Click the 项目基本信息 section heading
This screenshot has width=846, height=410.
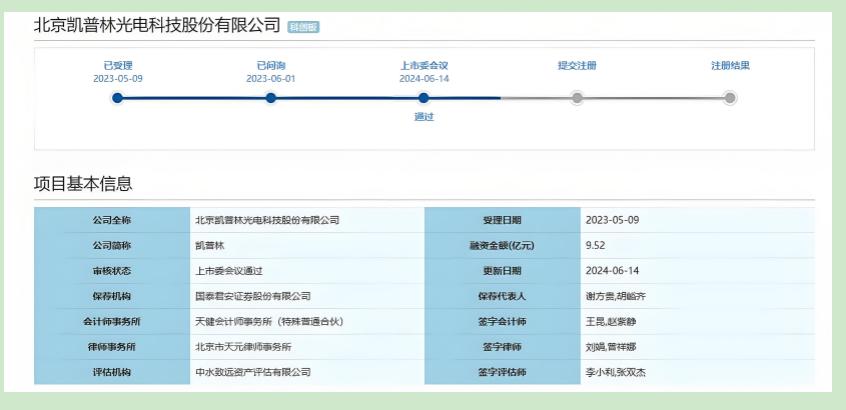tap(83, 184)
